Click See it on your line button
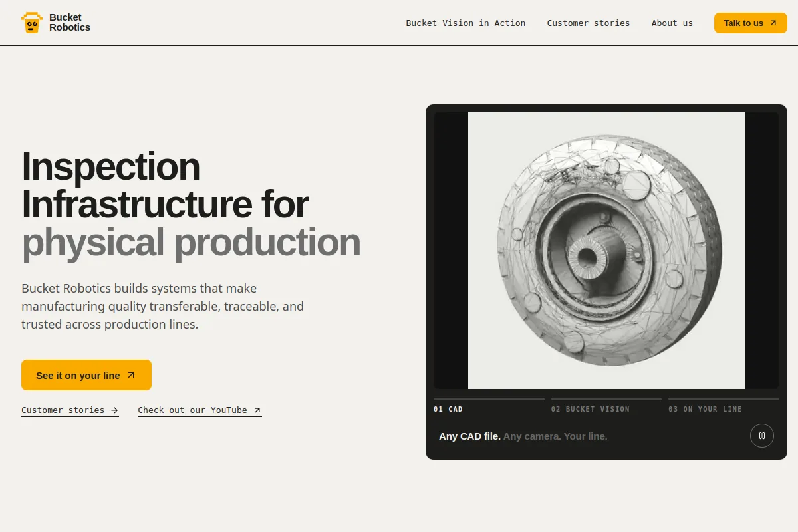 [x=86, y=375]
